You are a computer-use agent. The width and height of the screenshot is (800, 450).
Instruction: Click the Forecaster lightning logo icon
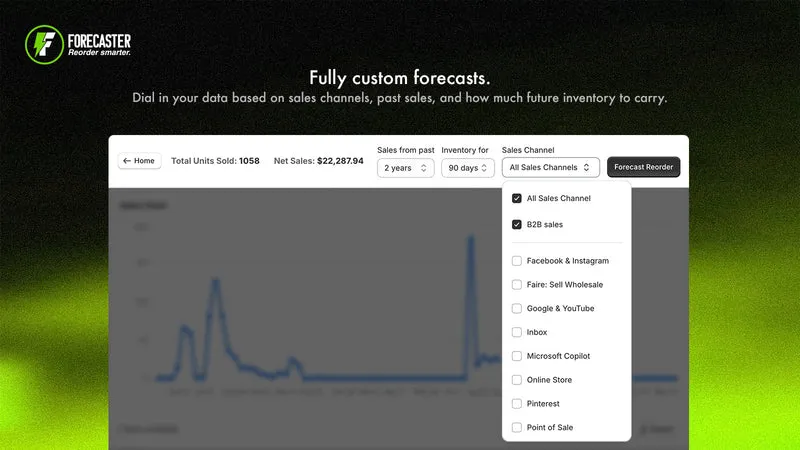click(x=44, y=45)
